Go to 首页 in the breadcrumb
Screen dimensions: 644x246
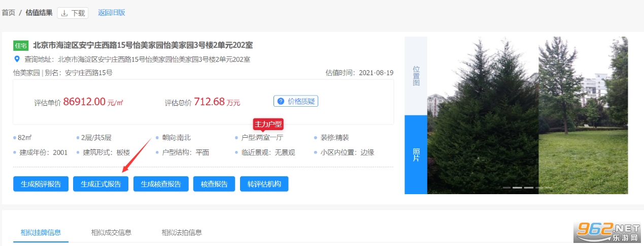pyautogui.click(x=8, y=13)
